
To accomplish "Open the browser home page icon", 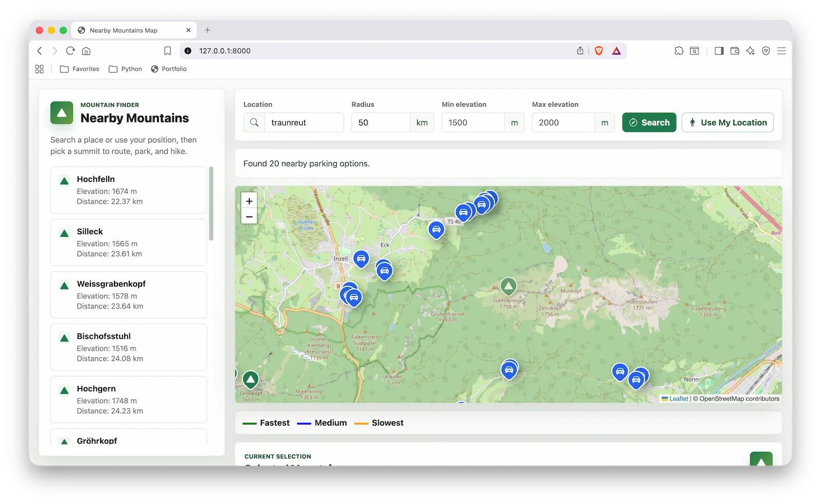I will [86, 51].
